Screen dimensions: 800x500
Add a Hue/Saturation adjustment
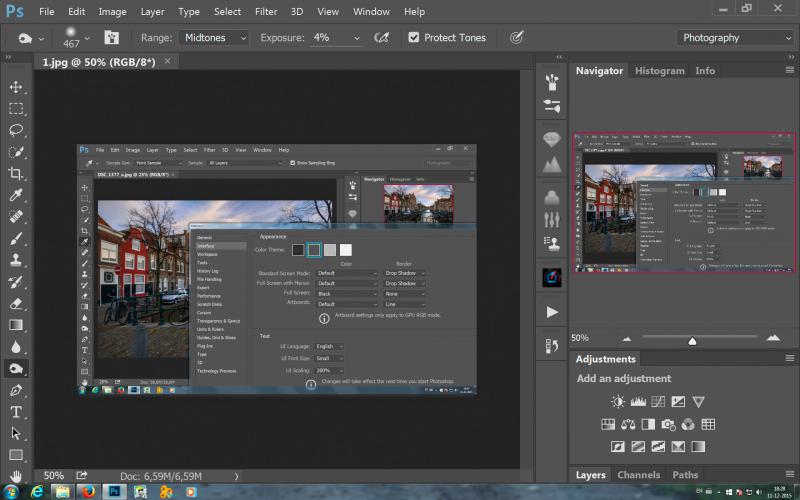pos(608,424)
